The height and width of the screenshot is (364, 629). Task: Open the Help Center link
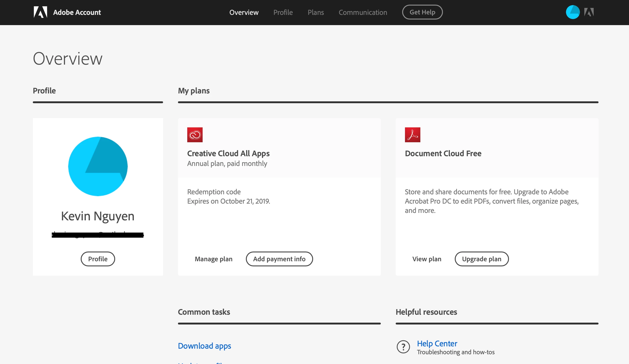pos(437,344)
